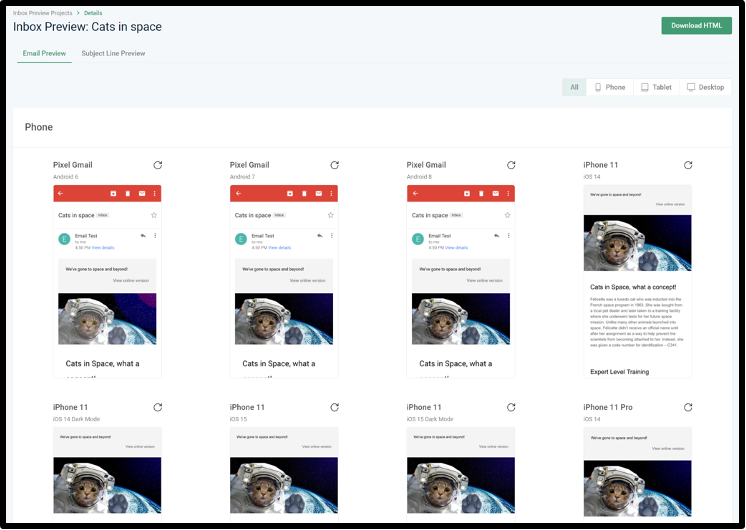Click reply arrow in Android 6 preview
The image size is (746, 530).
pos(143,236)
